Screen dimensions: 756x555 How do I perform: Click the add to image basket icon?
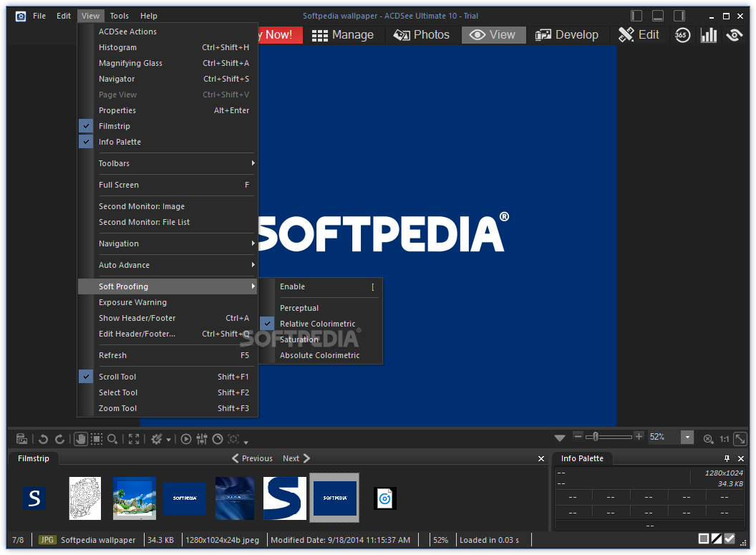coord(21,439)
